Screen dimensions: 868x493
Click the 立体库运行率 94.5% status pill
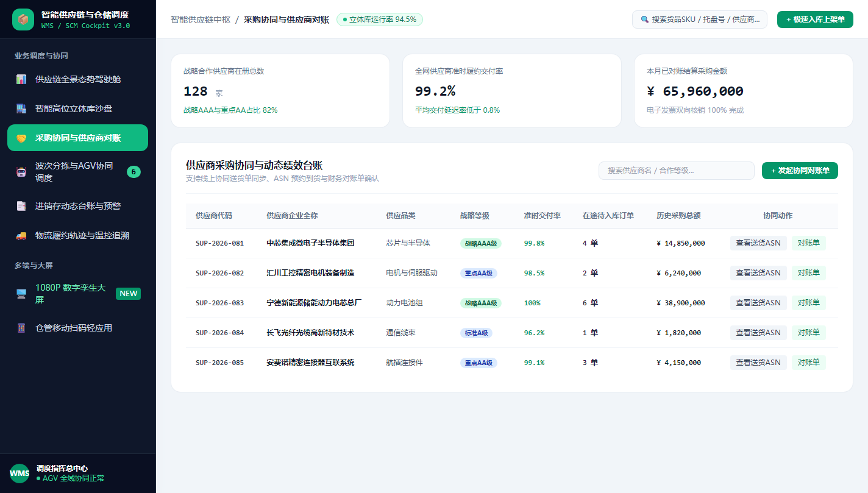(x=380, y=20)
